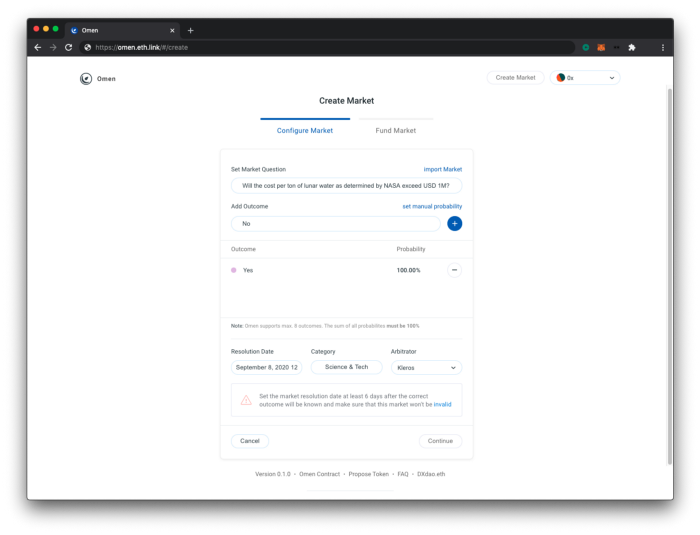Click the Import Market link
700x535 pixels.
[442, 170]
